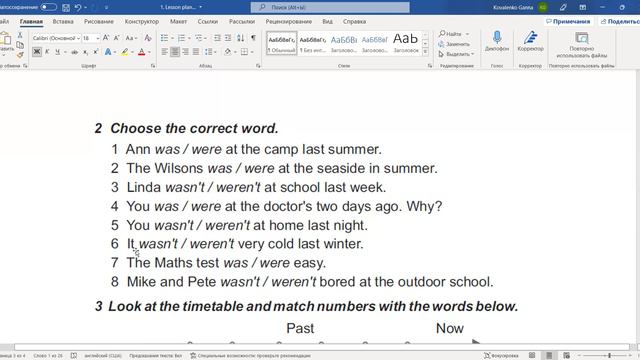Viewport: 640px width, 360px height.
Task: Open the Вид tab
Action: click(x=327, y=22)
